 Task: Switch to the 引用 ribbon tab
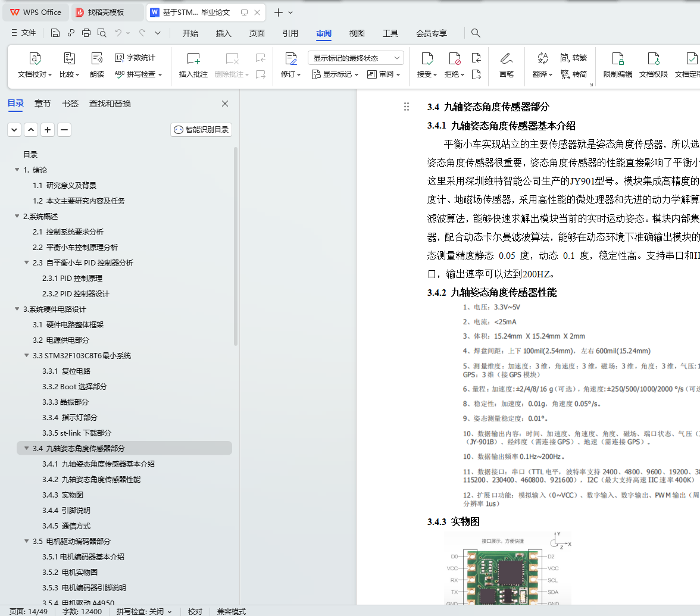290,33
